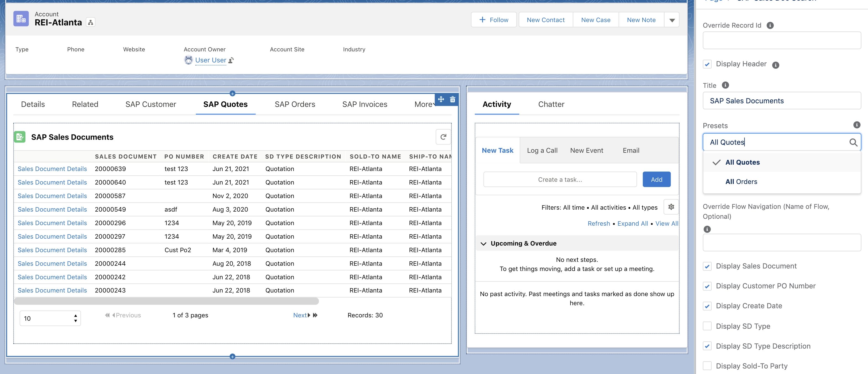
Task: Click the Account building icon
Action: [21, 19]
